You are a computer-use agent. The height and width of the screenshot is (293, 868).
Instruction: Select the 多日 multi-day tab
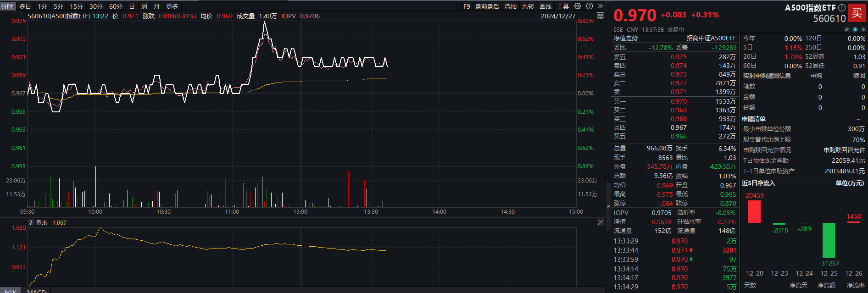(25, 6)
